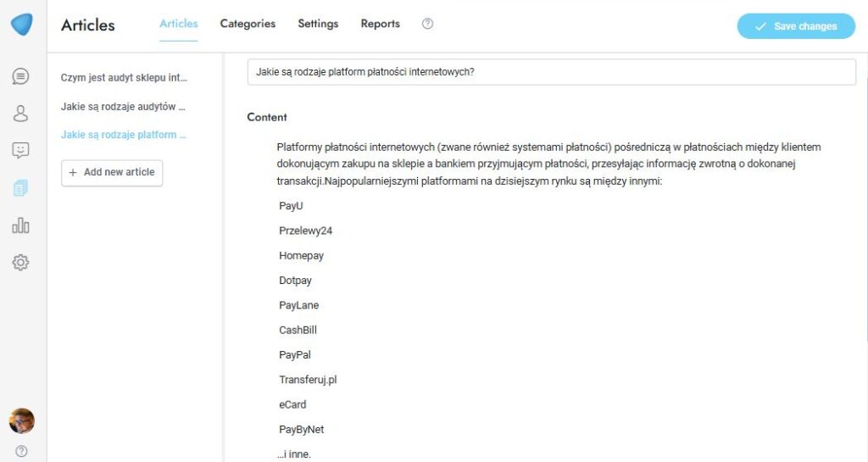Open the settings gear icon in sidebar
Image resolution: width=868 pixels, height=462 pixels.
click(x=21, y=263)
